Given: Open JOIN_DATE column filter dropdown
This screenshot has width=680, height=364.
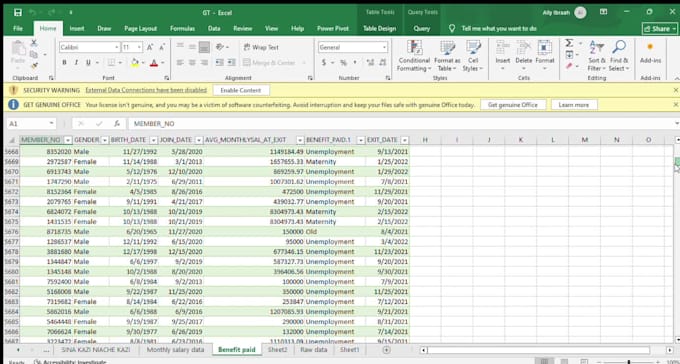Looking at the screenshot, I should pyautogui.click(x=199, y=140).
